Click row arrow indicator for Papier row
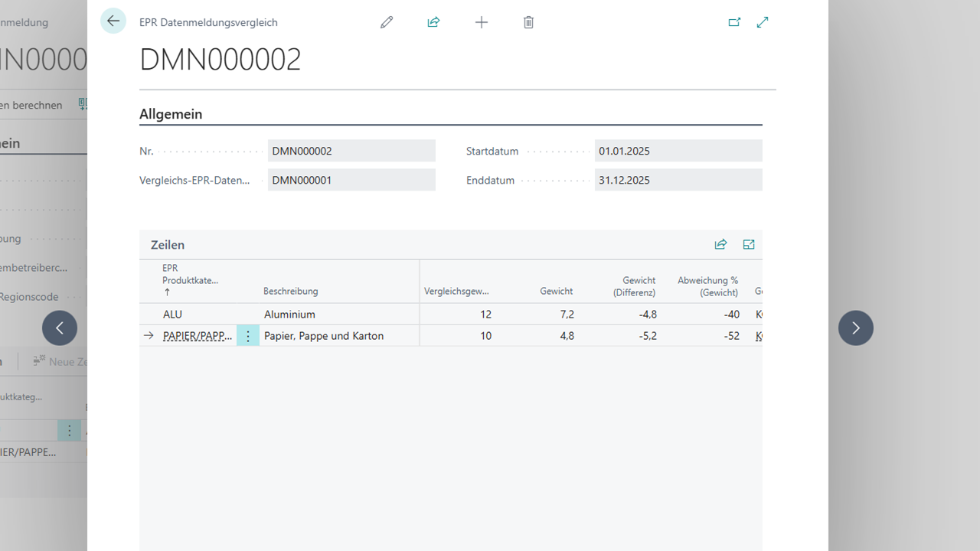The height and width of the screenshot is (551, 980). [149, 336]
